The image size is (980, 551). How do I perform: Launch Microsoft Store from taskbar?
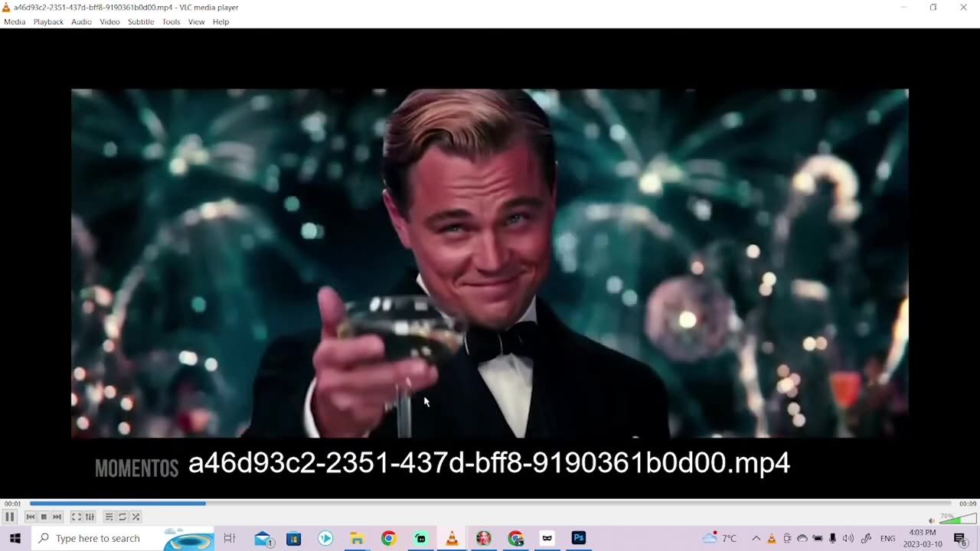pos(294,538)
